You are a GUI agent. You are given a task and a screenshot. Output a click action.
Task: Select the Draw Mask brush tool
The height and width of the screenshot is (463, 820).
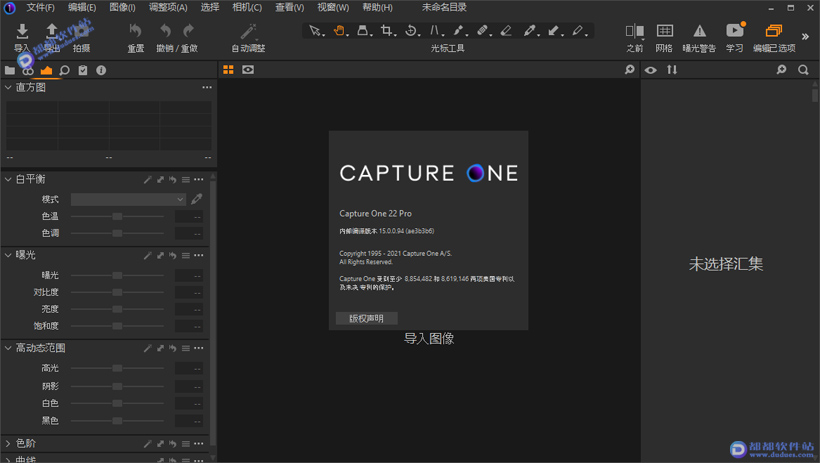click(459, 31)
